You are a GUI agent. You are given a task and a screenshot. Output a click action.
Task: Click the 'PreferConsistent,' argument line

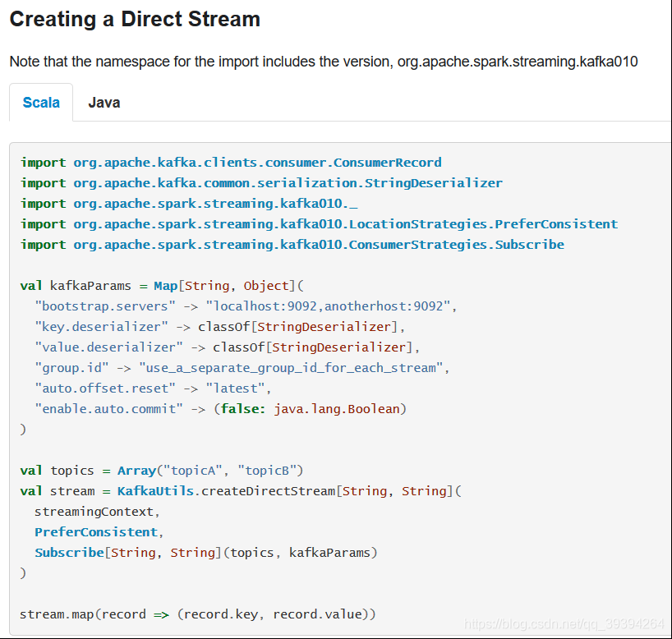pos(99,532)
